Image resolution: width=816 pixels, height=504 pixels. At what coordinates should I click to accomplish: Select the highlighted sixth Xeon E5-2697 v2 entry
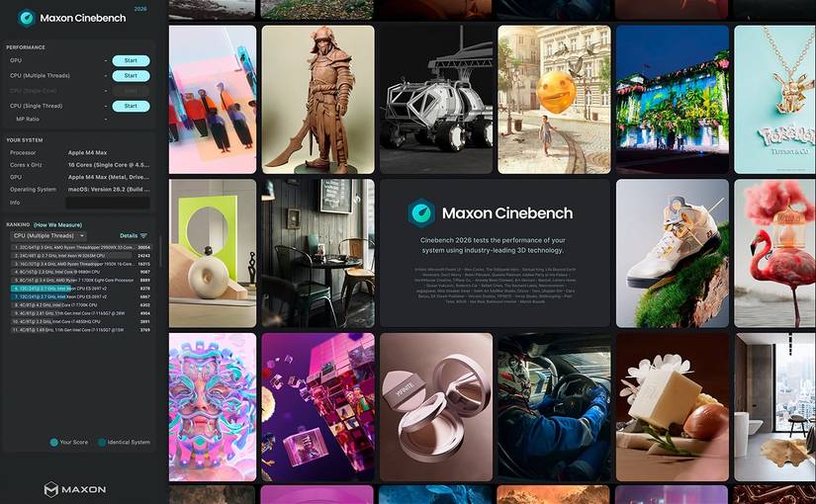click(x=81, y=289)
